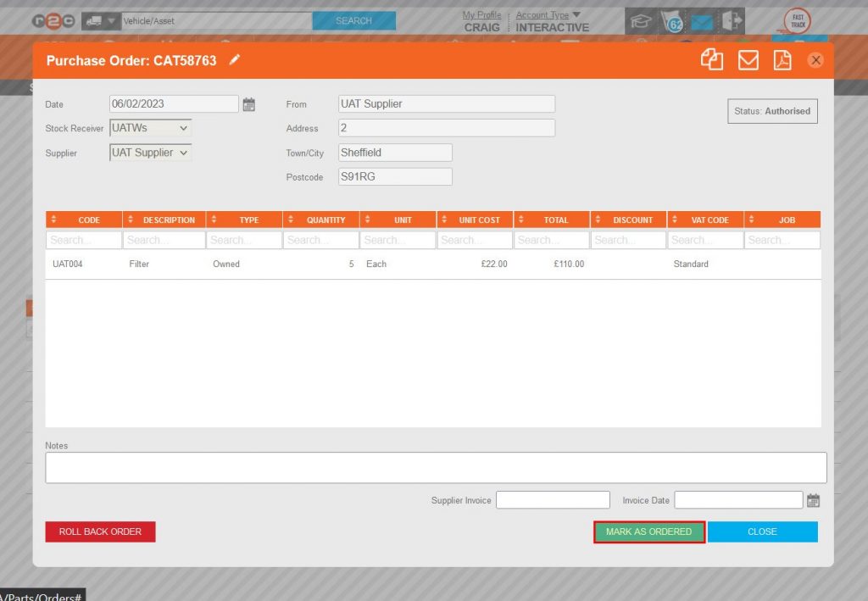
Task: Click the duplicate purchase order icon
Action: click(x=711, y=59)
